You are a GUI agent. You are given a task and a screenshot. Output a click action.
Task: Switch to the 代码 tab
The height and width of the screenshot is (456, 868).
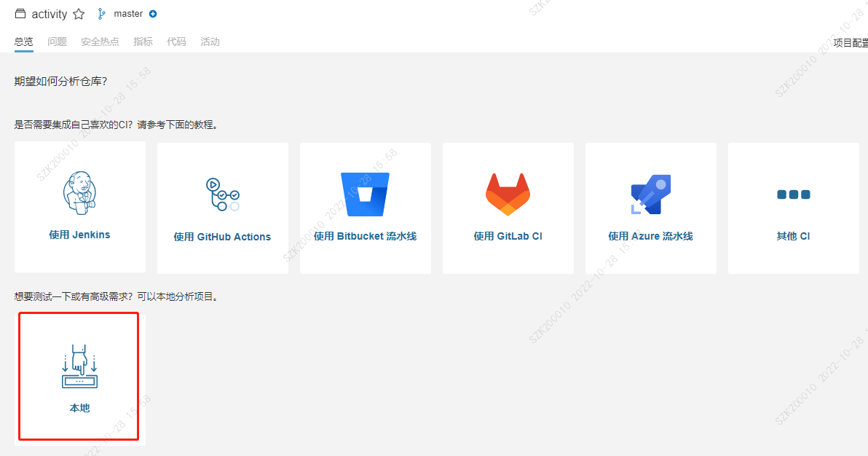[x=177, y=42]
